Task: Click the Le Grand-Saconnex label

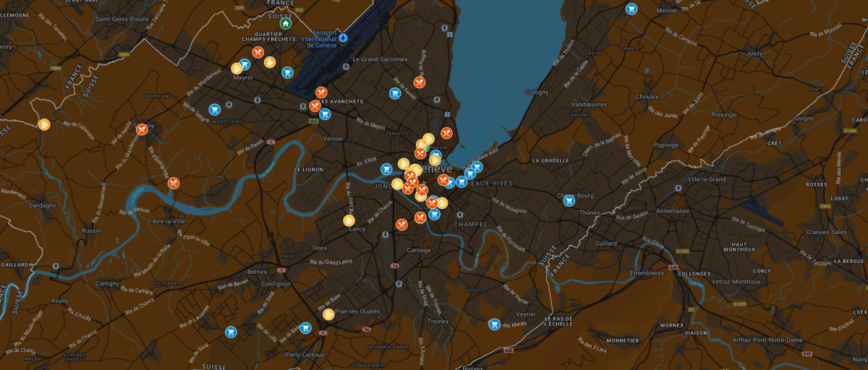Action: click(x=379, y=59)
